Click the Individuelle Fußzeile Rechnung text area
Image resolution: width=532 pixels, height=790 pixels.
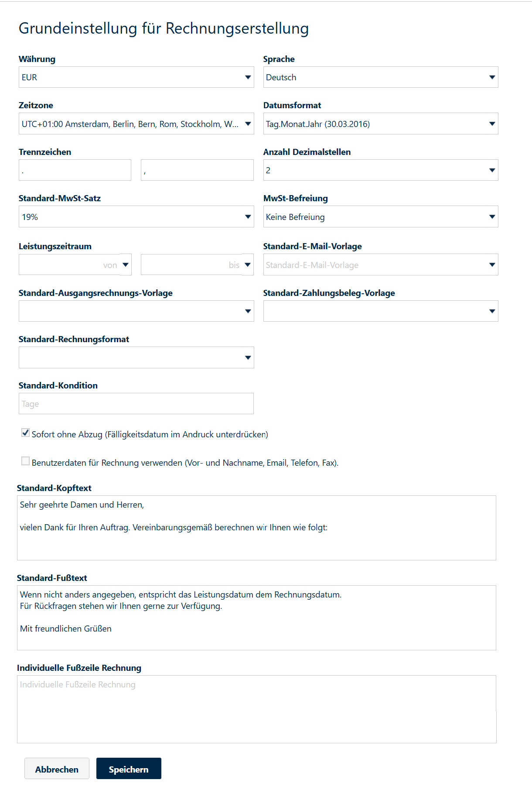coord(256,709)
